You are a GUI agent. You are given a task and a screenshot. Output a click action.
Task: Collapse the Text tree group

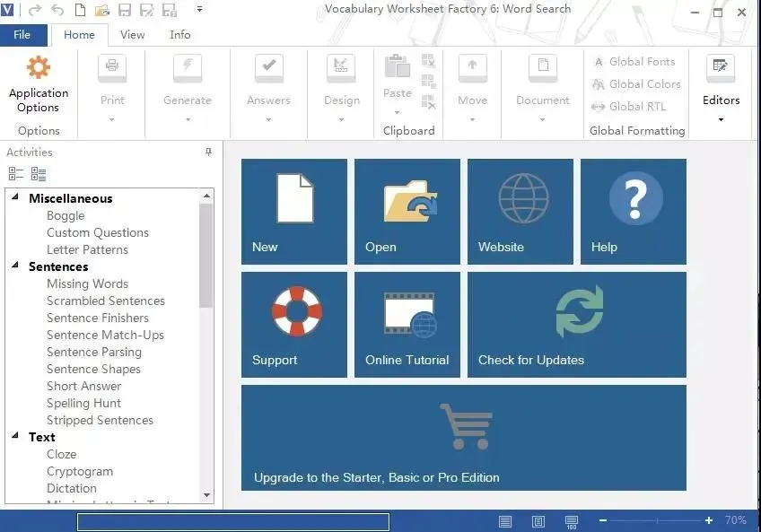point(15,435)
